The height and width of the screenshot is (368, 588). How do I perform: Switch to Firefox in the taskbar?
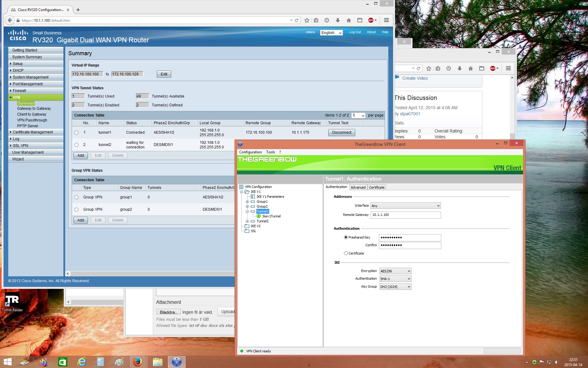tap(138, 362)
